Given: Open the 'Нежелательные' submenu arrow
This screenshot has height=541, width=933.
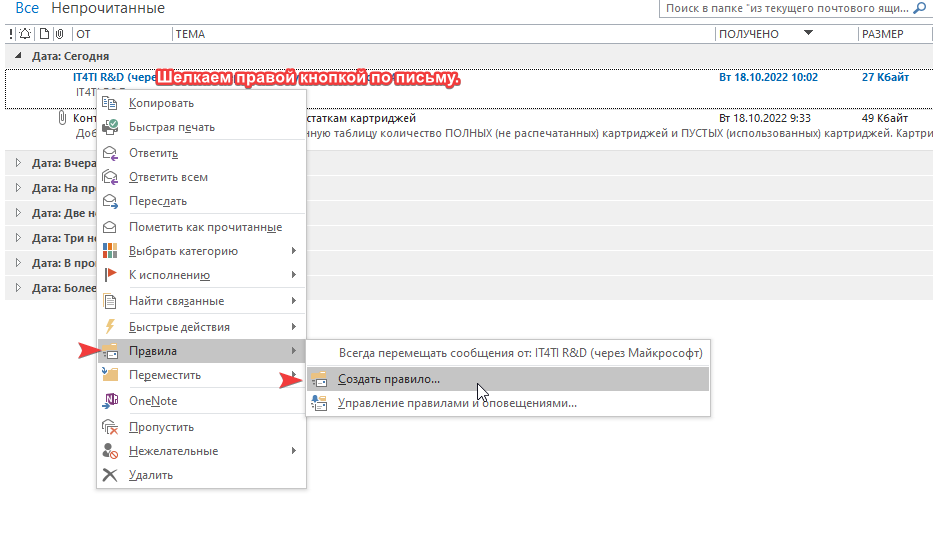Looking at the screenshot, I should pos(293,451).
